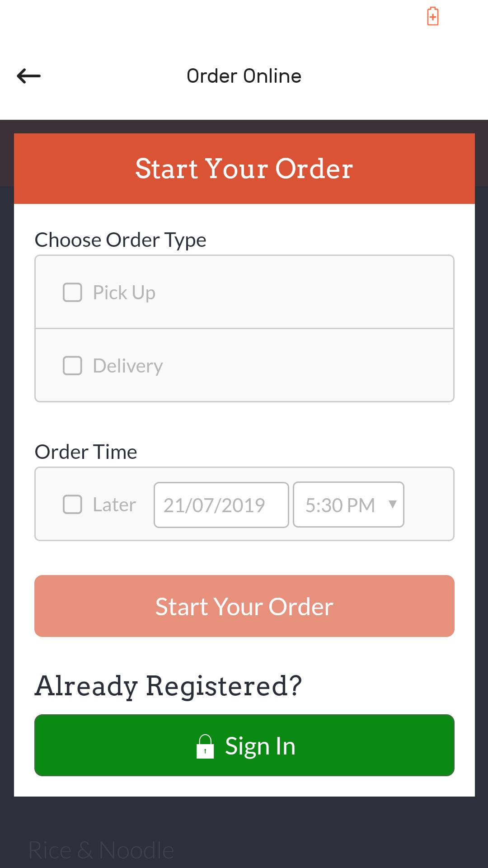Tap the battery icon in status bar
The width and height of the screenshot is (488, 868).
(x=432, y=17)
